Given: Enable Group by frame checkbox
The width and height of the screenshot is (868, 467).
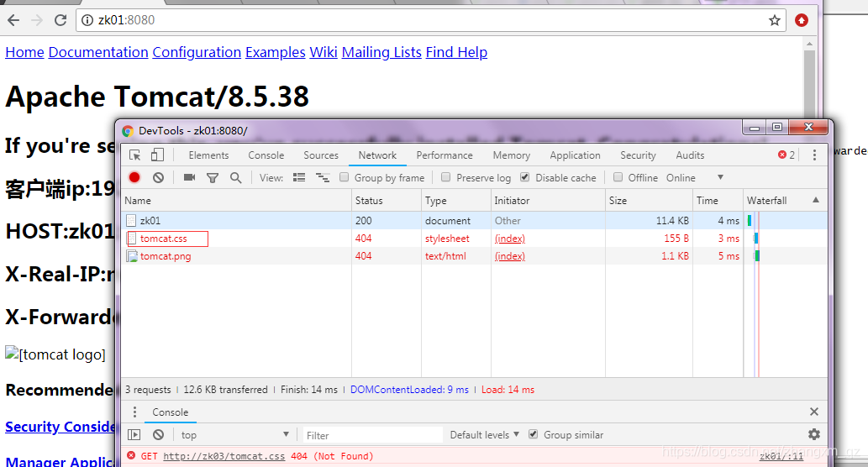Looking at the screenshot, I should click(x=345, y=177).
